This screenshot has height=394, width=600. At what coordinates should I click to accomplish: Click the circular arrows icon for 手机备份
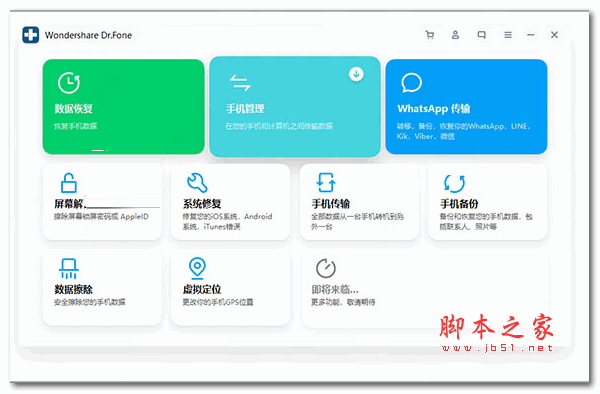(454, 183)
